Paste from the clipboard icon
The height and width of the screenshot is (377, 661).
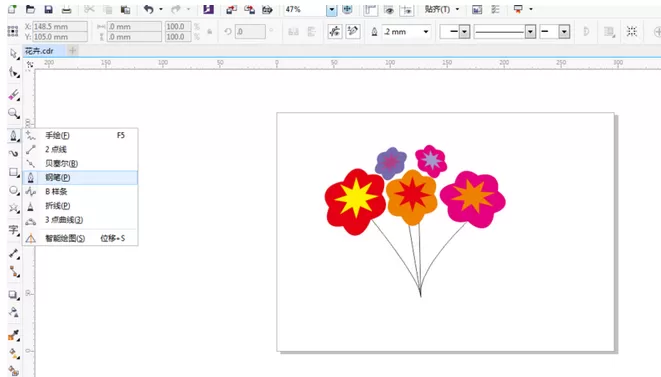[125, 9]
